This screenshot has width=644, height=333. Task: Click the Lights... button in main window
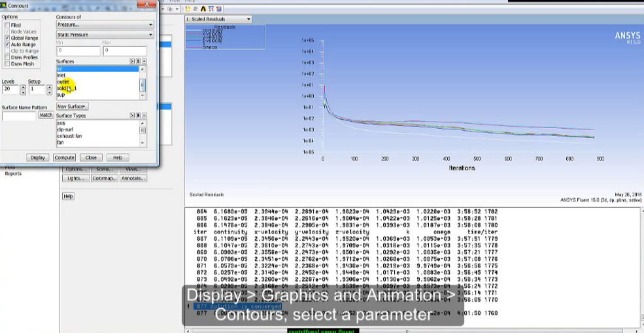pos(76,179)
